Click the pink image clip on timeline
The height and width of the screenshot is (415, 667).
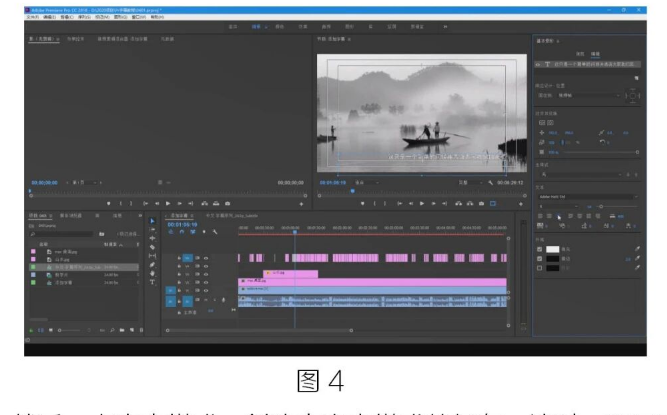point(290,272)
